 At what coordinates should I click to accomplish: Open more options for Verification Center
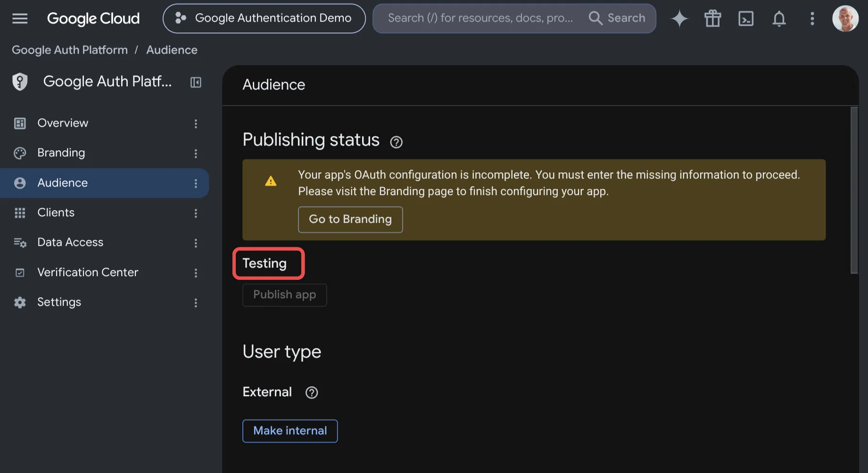(x=196, y=273)
